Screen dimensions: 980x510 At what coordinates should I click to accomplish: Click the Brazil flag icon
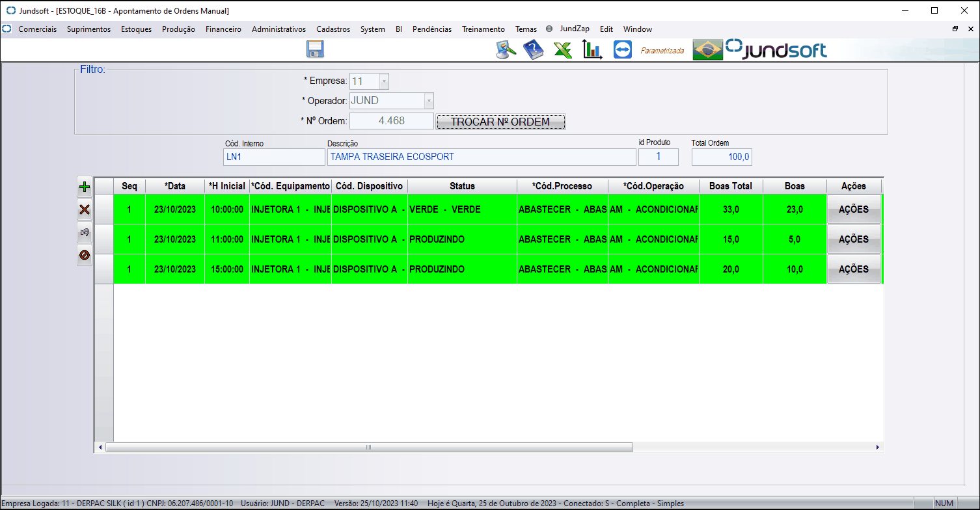708,50
